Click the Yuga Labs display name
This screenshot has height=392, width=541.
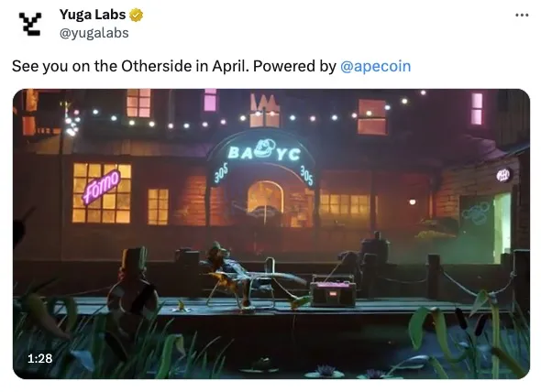coord(93,15)
